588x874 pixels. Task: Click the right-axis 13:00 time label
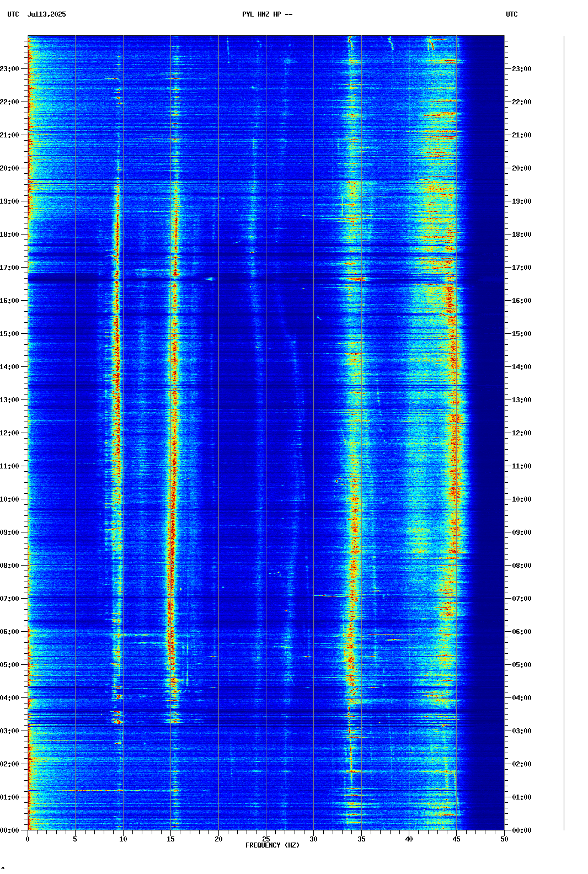pos(522,400)
